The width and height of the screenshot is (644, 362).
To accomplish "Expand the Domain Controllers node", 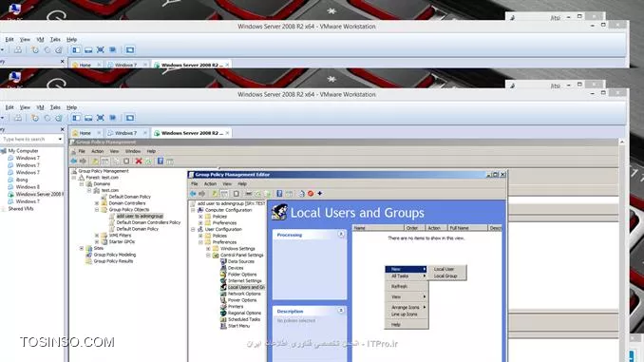I will (x=97, y=203).
